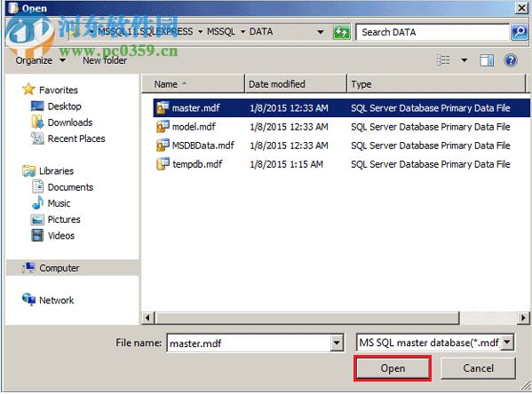Select Desktop label in Favorites
This screenshot has height=394, width=532.
65,106
